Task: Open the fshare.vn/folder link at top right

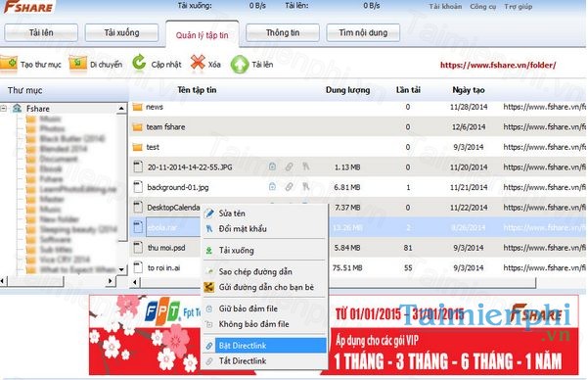Action: pos(498,65)
